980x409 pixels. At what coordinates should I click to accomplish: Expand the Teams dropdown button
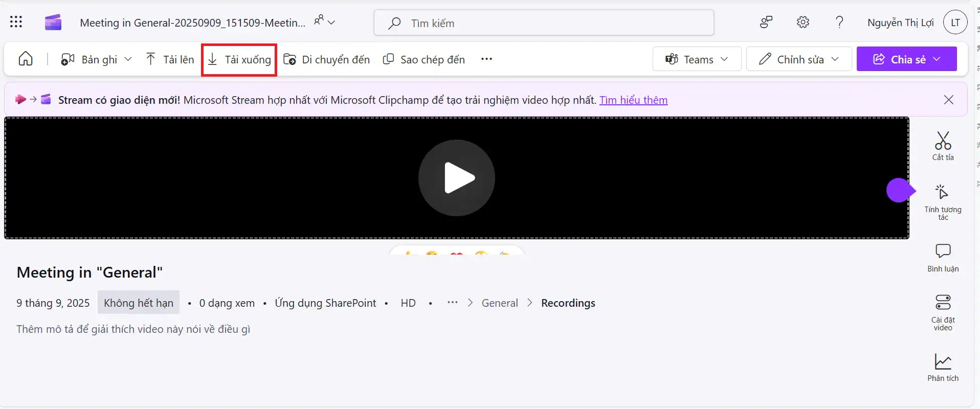(697, 59)
